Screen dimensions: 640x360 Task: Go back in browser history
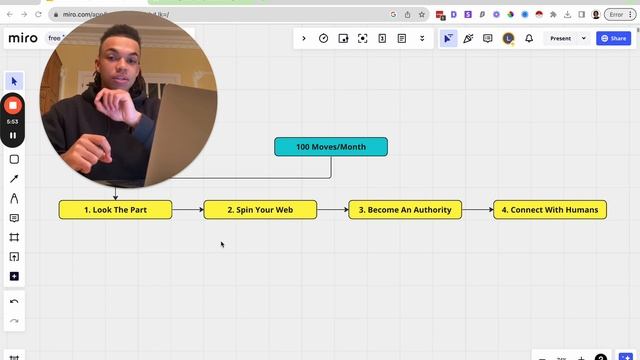(10, 14)
